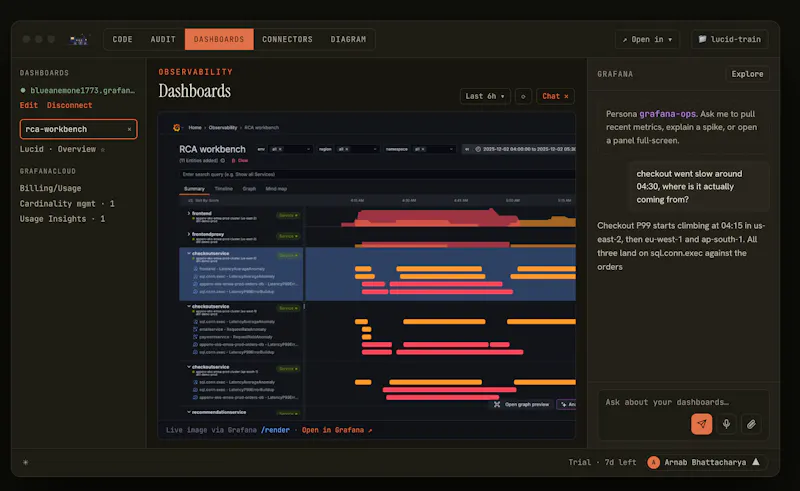Open the region filter dropdown
Image resolution: width=800 pixels, height=491 pixels.
(375, 149)
